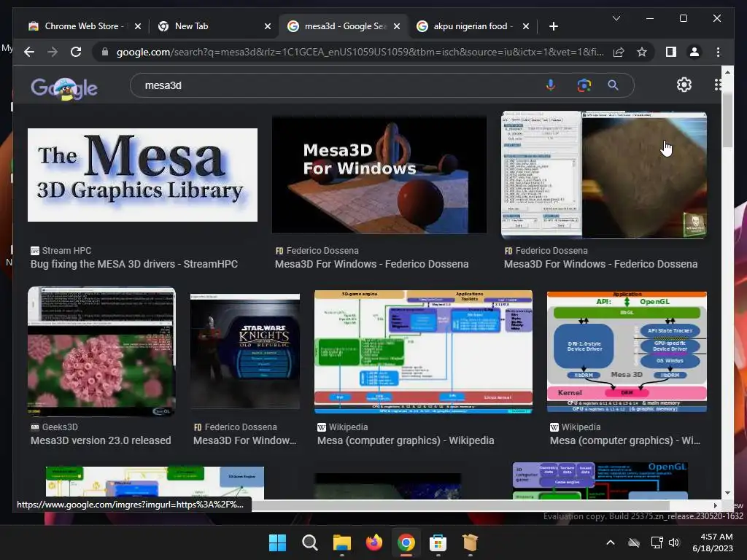Open the OpenGL API Mesa 3D diagram
Screen dimensions: 747x560
tap(627, 351)
